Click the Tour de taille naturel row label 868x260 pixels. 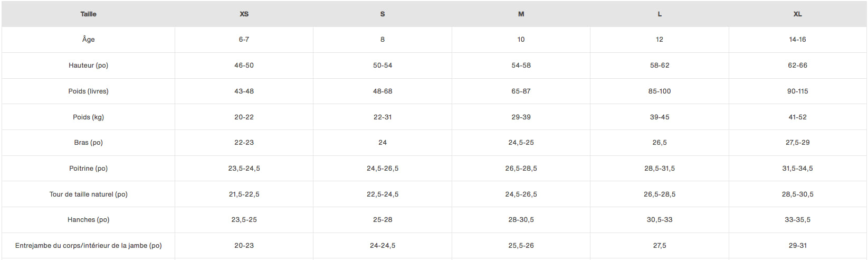click(88, 194)
